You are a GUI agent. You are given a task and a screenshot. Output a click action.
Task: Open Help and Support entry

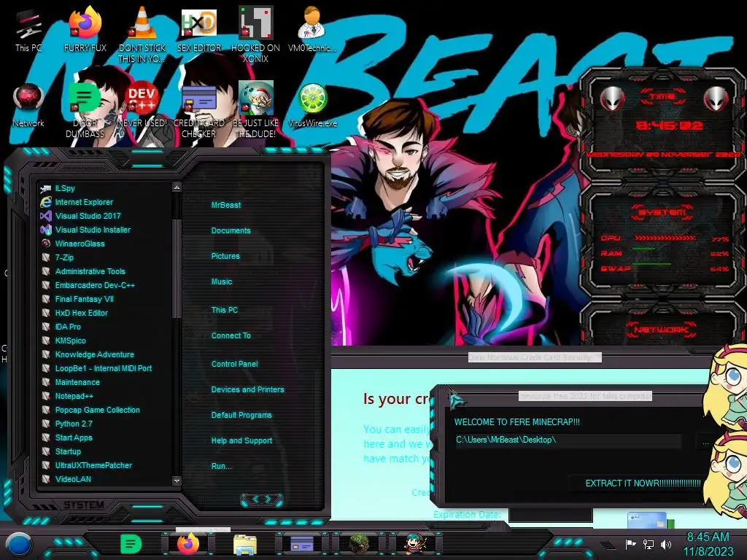pyautogui.click(x=241, y=440)
